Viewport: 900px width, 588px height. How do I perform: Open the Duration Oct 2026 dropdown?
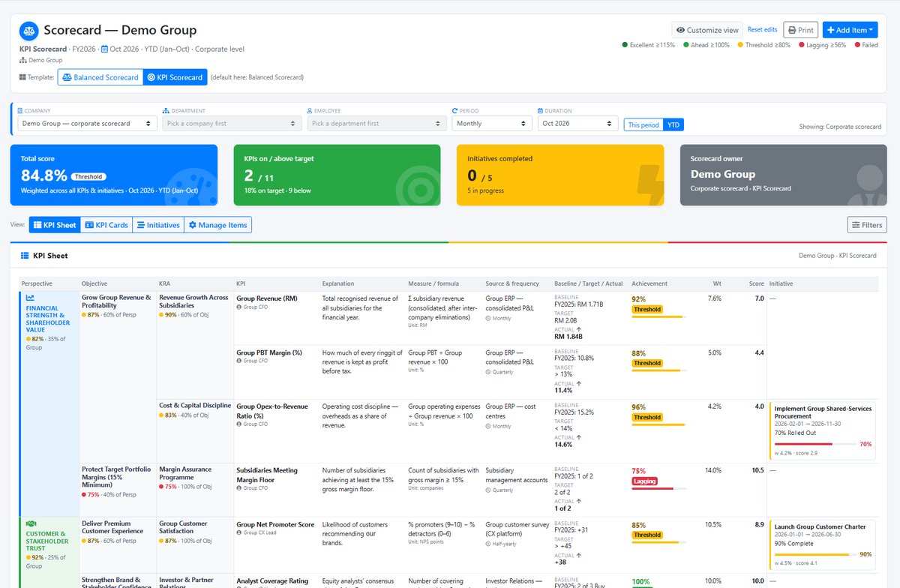577,123
